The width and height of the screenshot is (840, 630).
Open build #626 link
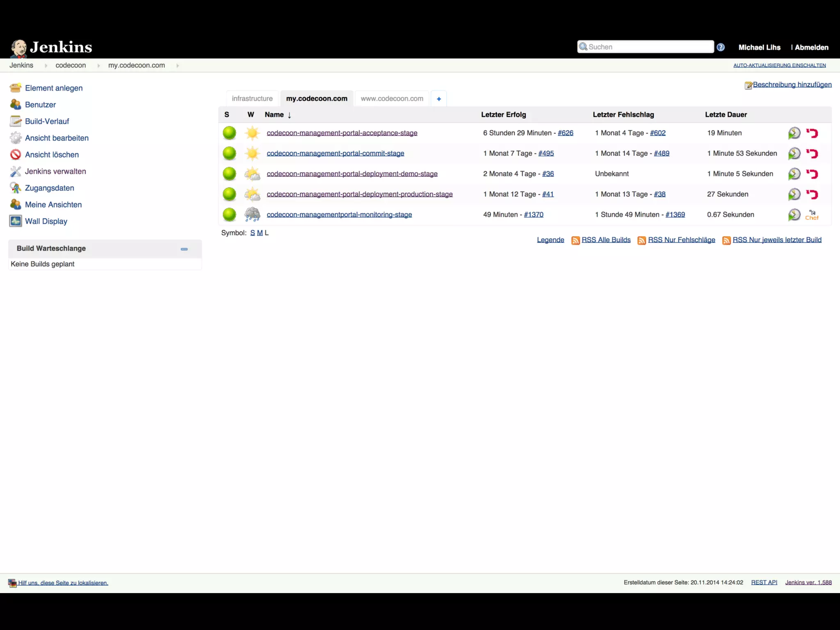(x=565, y=133)
